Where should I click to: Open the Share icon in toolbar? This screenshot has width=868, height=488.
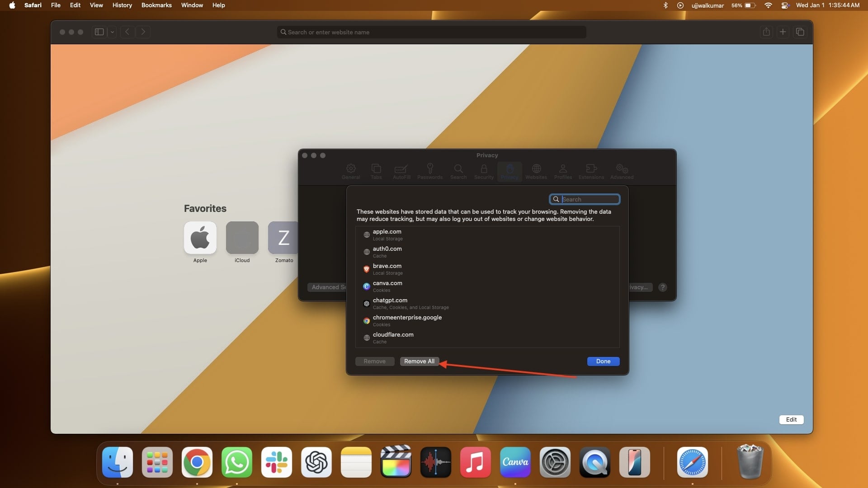point(766,32)
